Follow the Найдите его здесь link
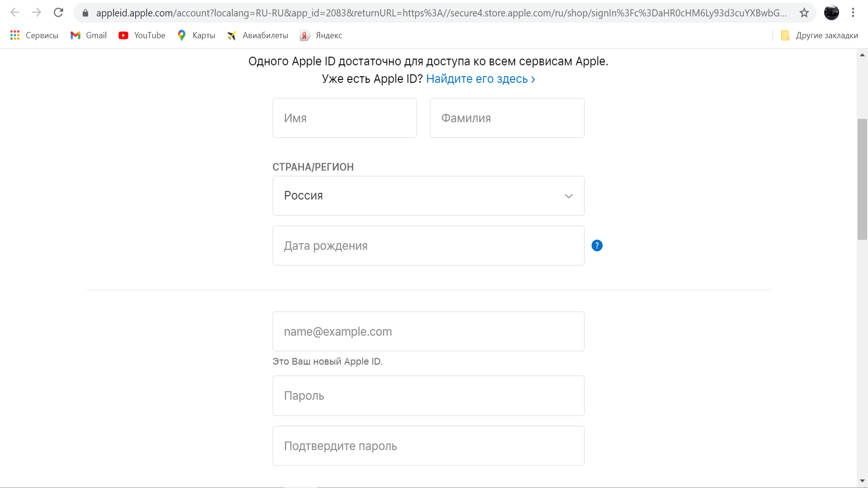 (x=481, y=79)
